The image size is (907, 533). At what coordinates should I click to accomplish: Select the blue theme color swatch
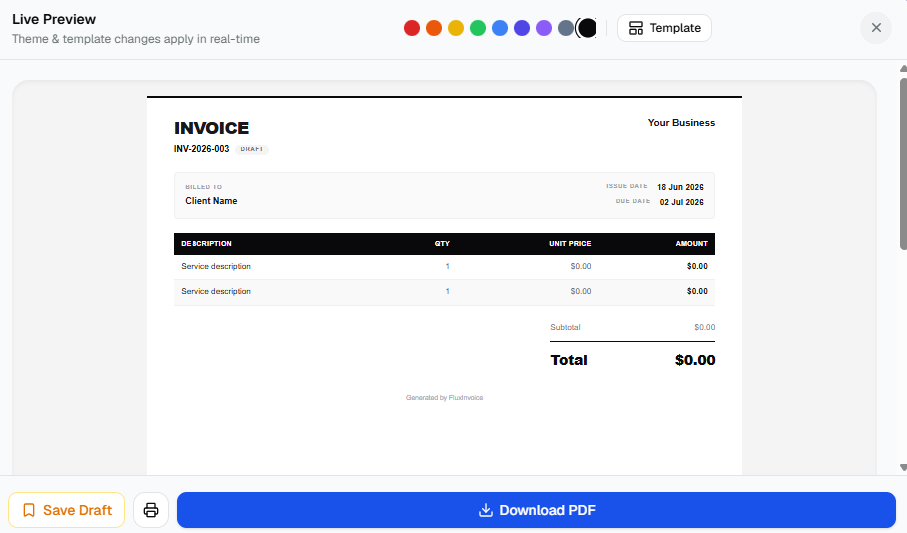tap(500, 28)
